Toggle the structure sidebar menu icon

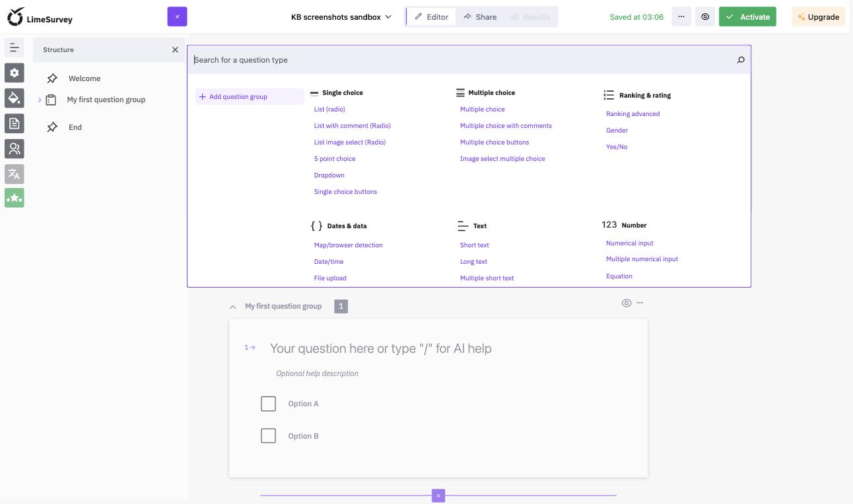point(14,47)
